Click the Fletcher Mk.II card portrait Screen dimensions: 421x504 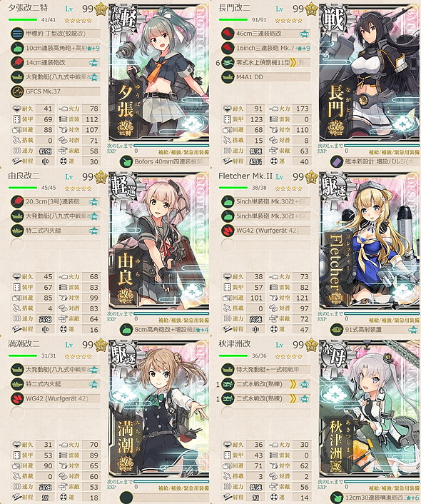(x=370, y=241)
